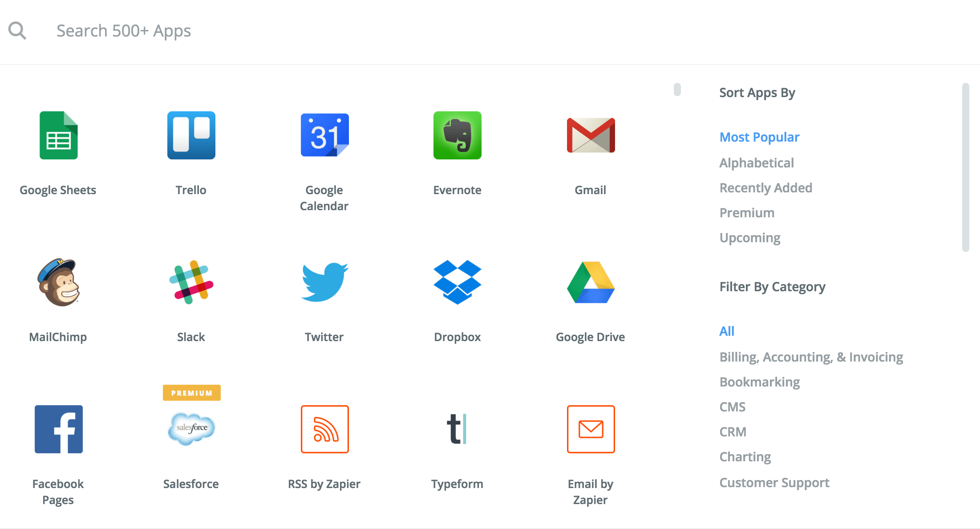The width and height of the screenshot is (980, 529).
Task: Show Upcoming apps
Action: [750, 238]
